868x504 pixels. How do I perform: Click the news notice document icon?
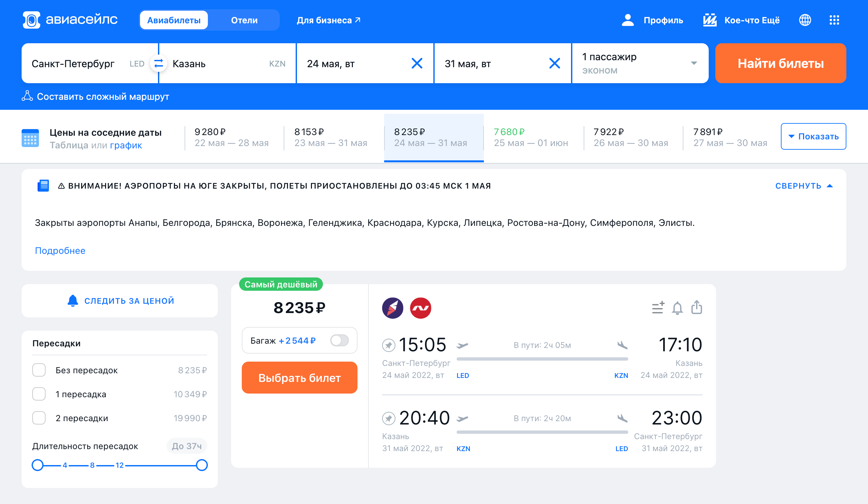tap(43, 185)
